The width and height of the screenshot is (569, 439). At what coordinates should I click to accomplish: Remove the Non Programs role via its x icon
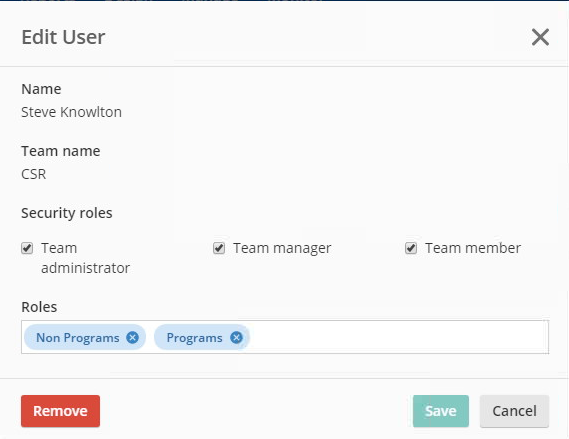(x=132, y=337)
